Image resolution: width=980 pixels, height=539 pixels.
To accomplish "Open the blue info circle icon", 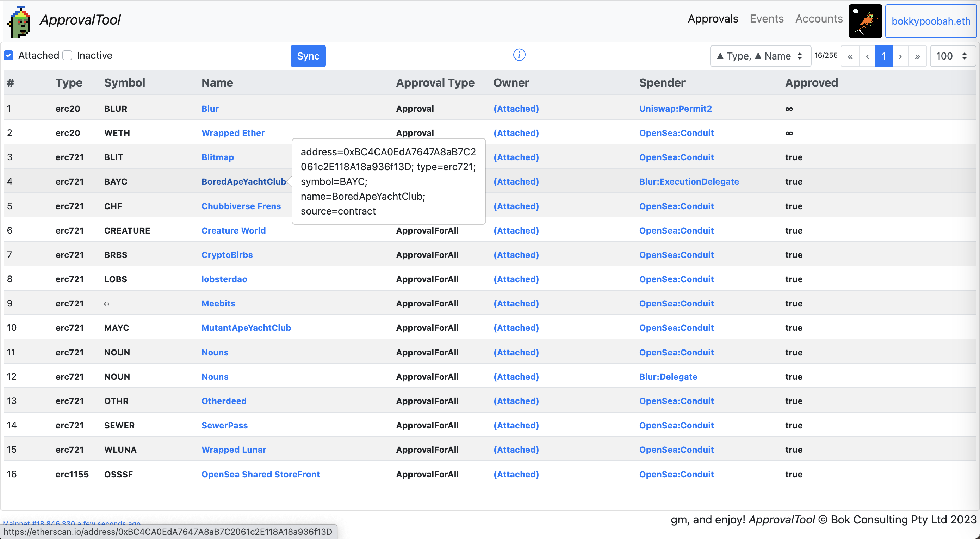I will click(519, 55).
